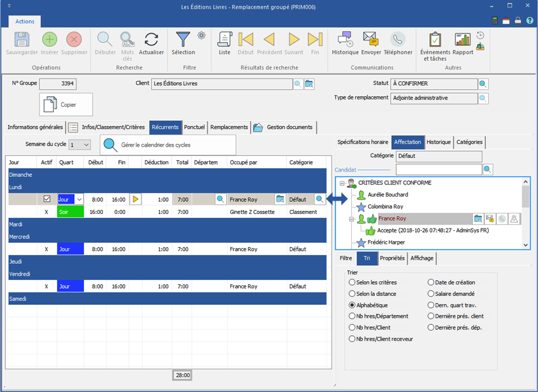The image size is (538, 392).
Task: Select the Salaire demandé sort option
Action: (x=451, y=293)
